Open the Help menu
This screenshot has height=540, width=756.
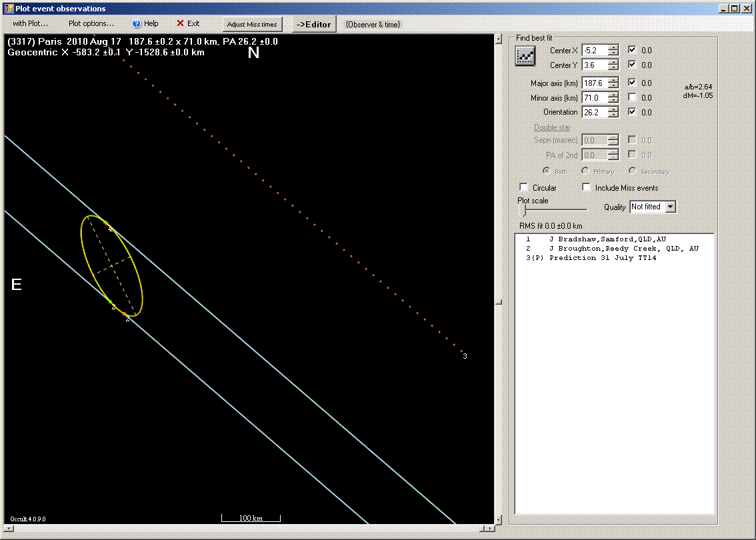point(145,23)
